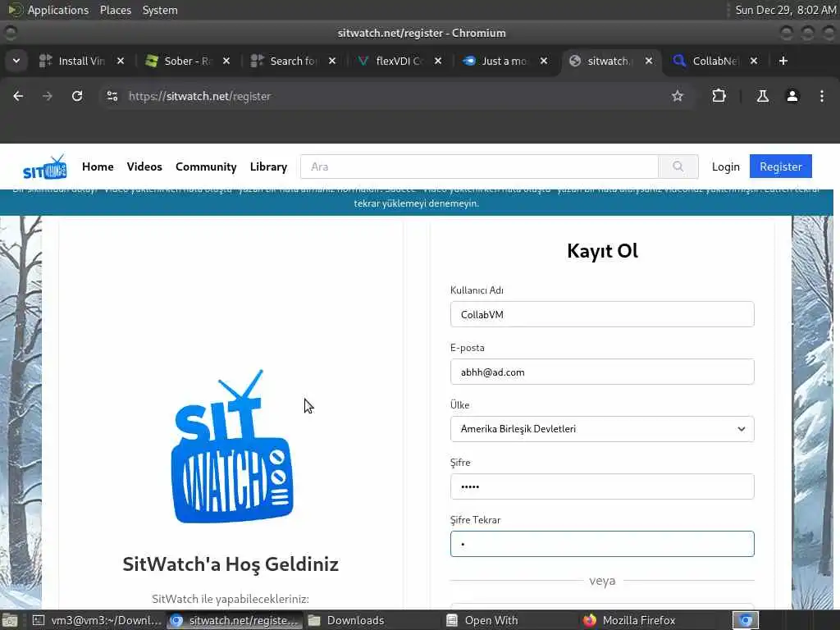Switch to the Search for tab
This screenshot has width=840, height=630.
point(293,61)
